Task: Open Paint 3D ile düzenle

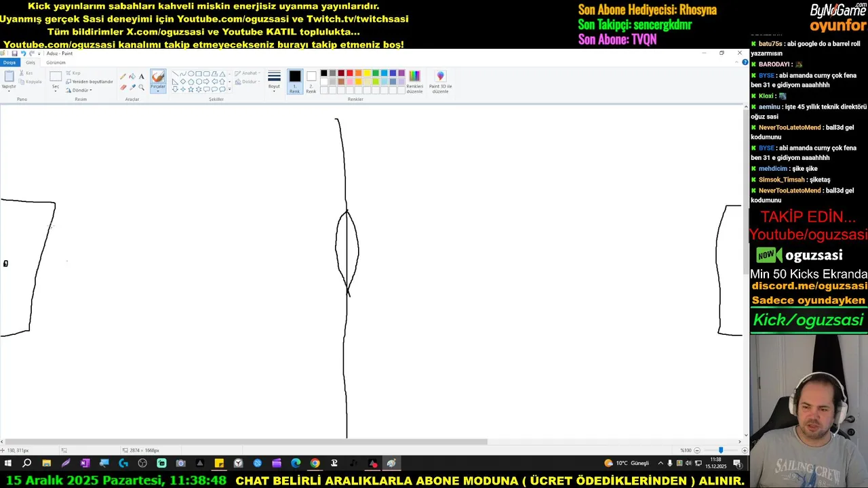Action: (440, 81)
